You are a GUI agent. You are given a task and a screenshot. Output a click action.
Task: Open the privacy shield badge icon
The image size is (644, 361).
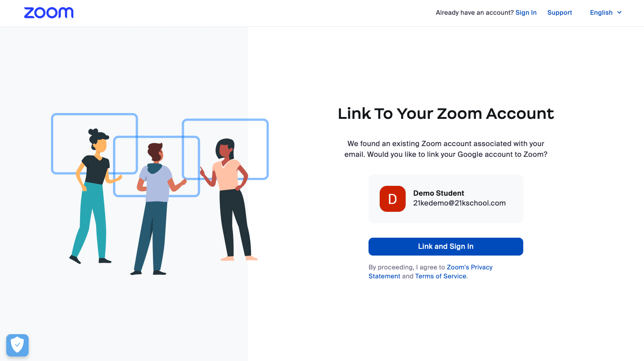coord(17,345)
